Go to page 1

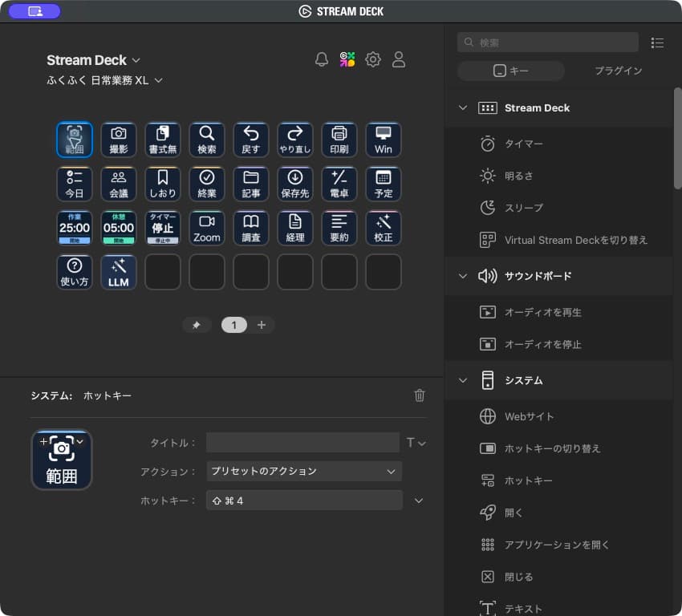234,325
